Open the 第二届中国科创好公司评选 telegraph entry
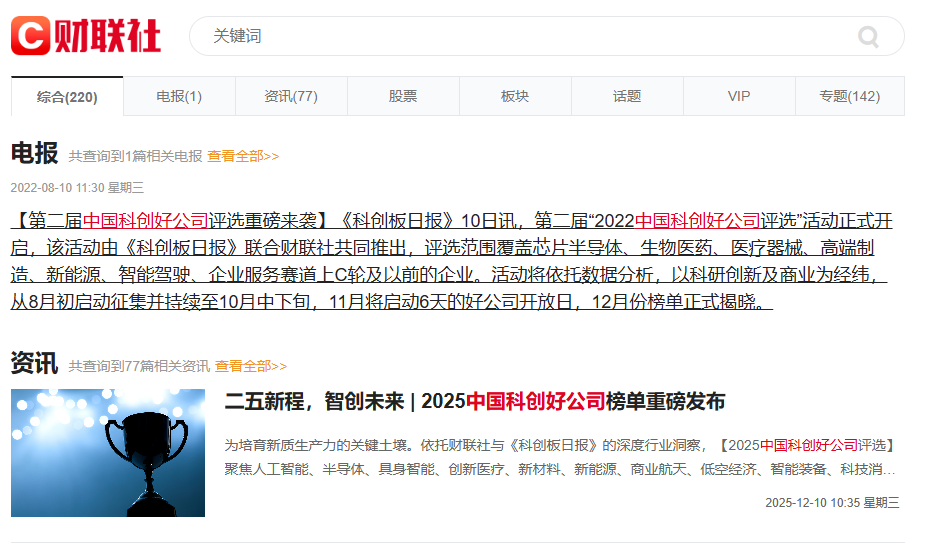This screenshot has height=546, width=927. (x=450, y=261)
